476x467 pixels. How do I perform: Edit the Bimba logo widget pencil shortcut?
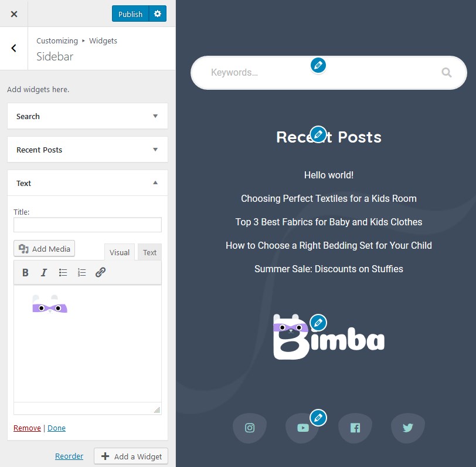318,322
